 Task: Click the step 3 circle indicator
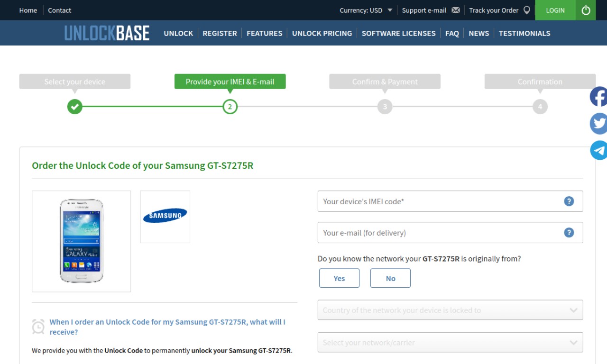[x=385, y=107]
